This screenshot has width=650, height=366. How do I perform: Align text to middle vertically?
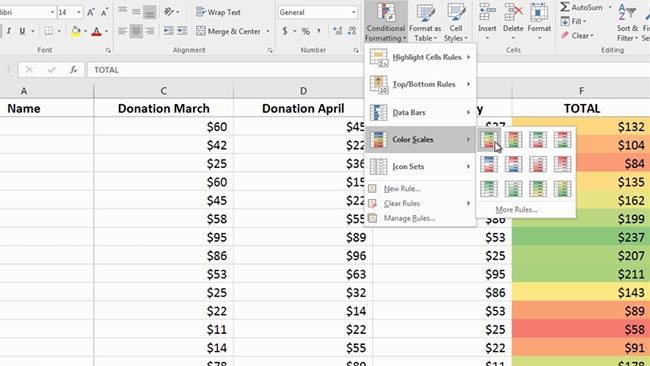click(136, 12)
